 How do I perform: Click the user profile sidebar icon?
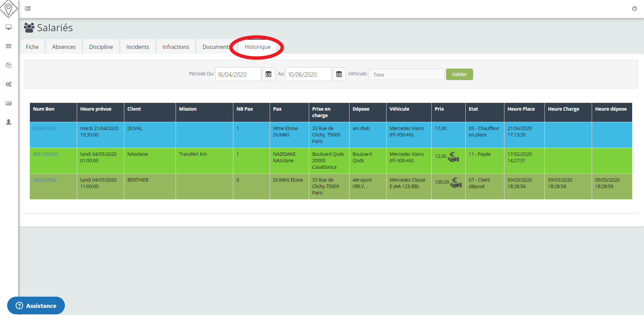[x=9, y=122]
